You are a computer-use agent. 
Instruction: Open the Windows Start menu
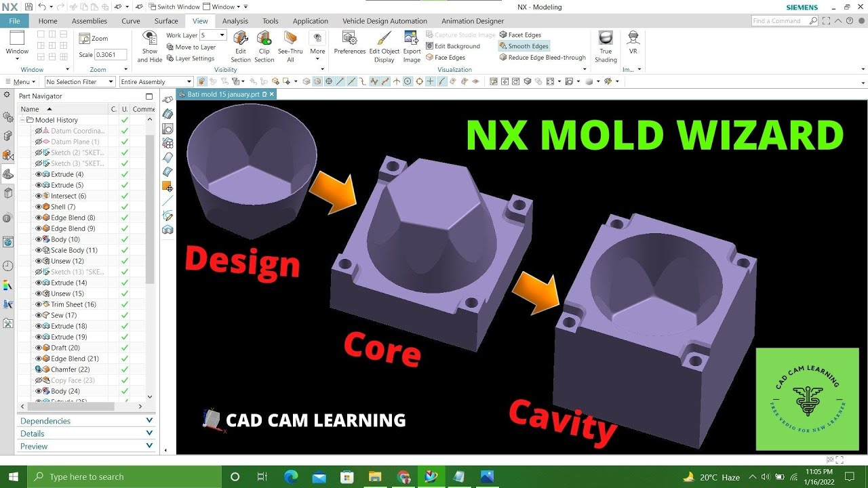pos(13,476)
